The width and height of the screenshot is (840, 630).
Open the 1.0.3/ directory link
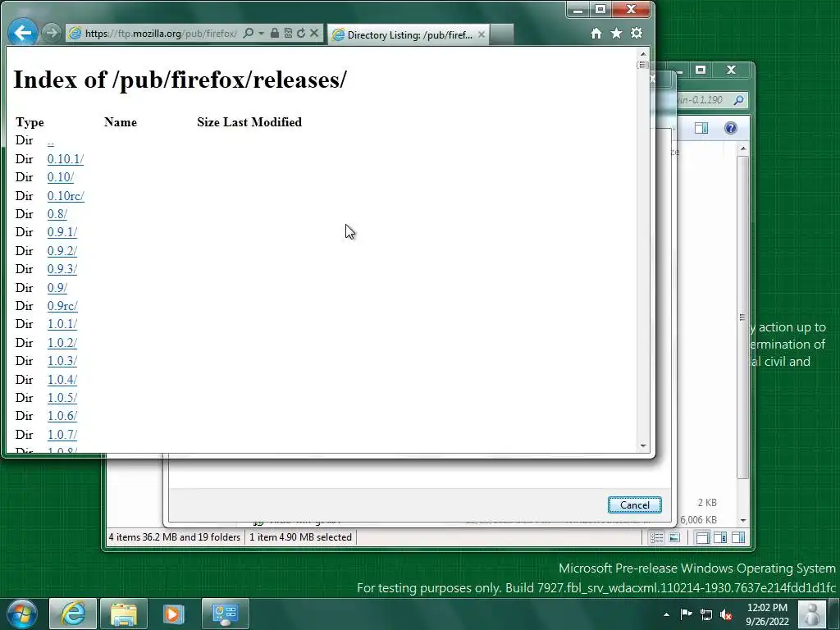click(x=62, y=361)
